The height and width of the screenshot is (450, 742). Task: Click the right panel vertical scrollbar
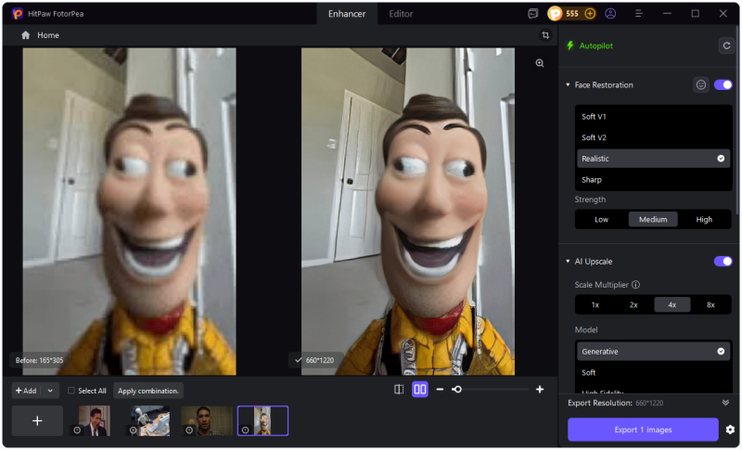pos(739,118)
